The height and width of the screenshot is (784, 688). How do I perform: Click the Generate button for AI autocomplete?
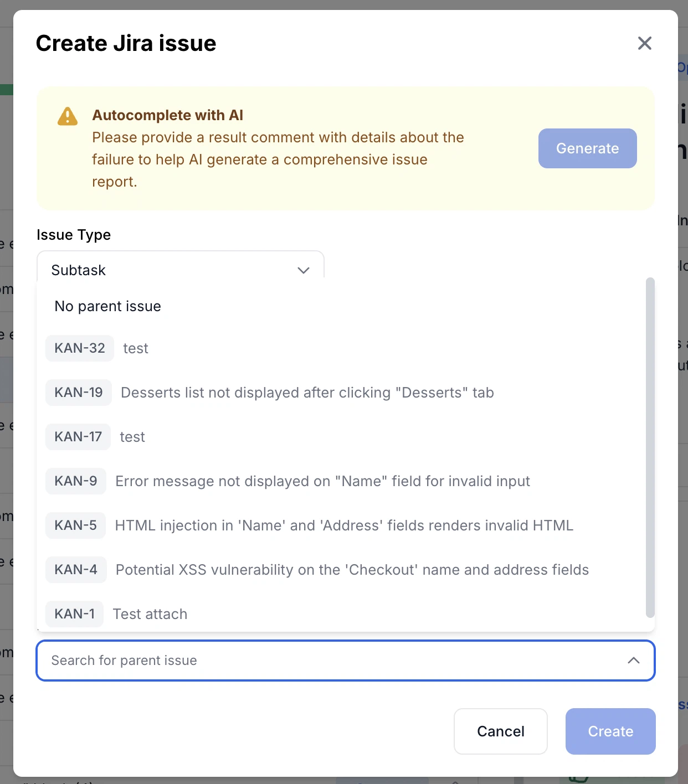coord(587,148)
